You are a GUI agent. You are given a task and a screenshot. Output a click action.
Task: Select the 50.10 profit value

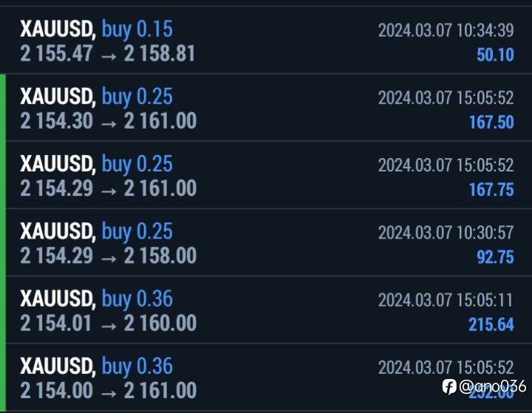(495, 55)
